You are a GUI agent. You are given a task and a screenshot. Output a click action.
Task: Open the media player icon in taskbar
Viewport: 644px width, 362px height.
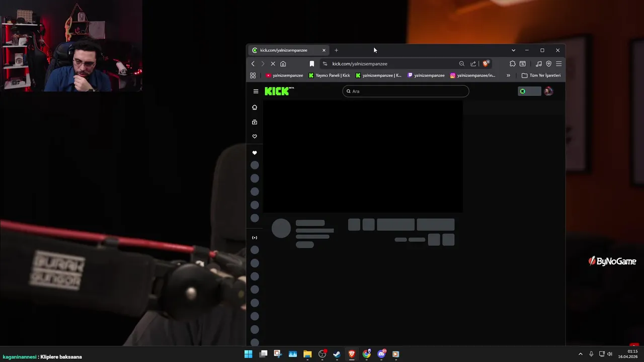click(x=396, y=354)
